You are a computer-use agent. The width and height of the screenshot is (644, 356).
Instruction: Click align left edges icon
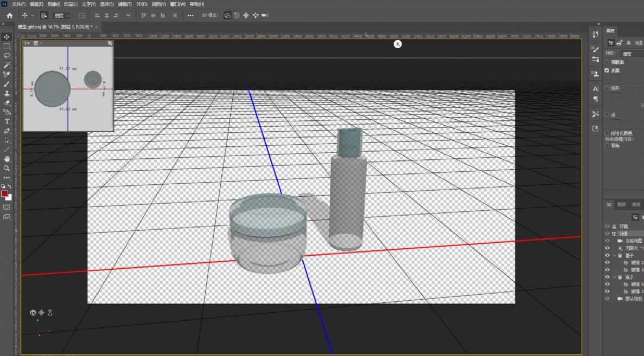pyautogui.click(x=97, y=16)
